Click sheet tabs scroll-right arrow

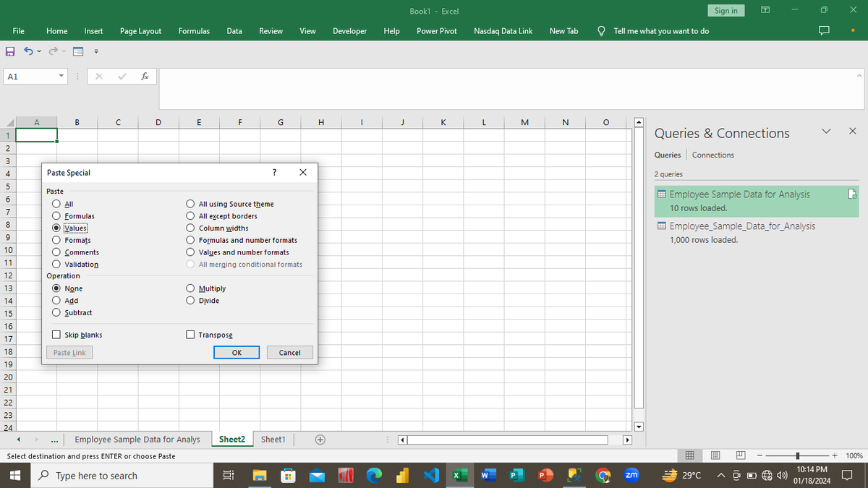(x=36, y=439)
